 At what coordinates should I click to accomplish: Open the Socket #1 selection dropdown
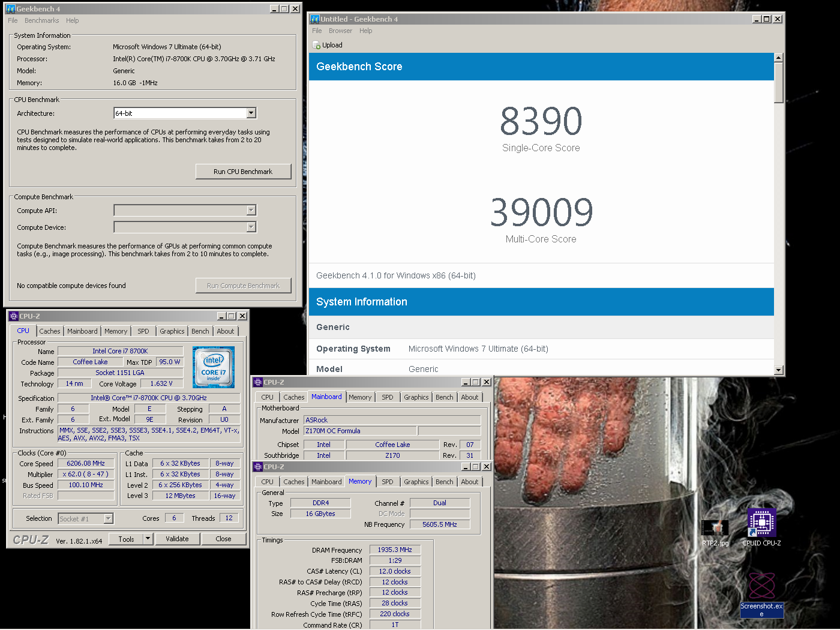[x=109, y=519]
